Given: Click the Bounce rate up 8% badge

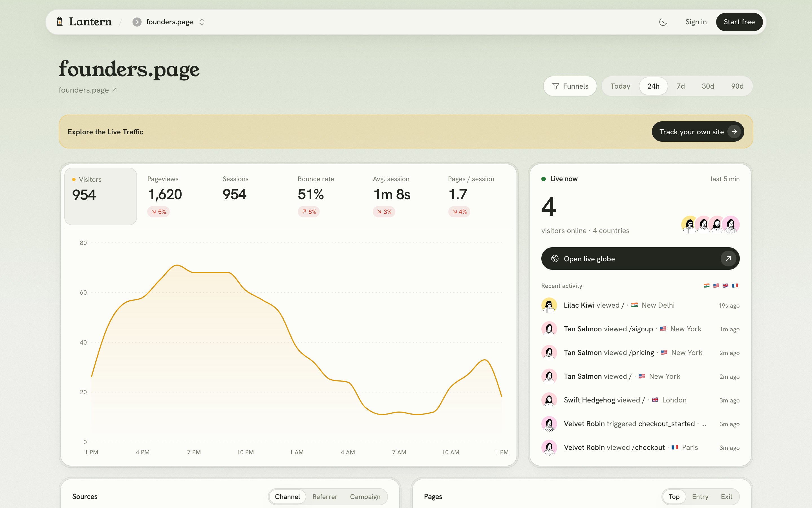Looking at the screenshot, I should tap(309, 212).
